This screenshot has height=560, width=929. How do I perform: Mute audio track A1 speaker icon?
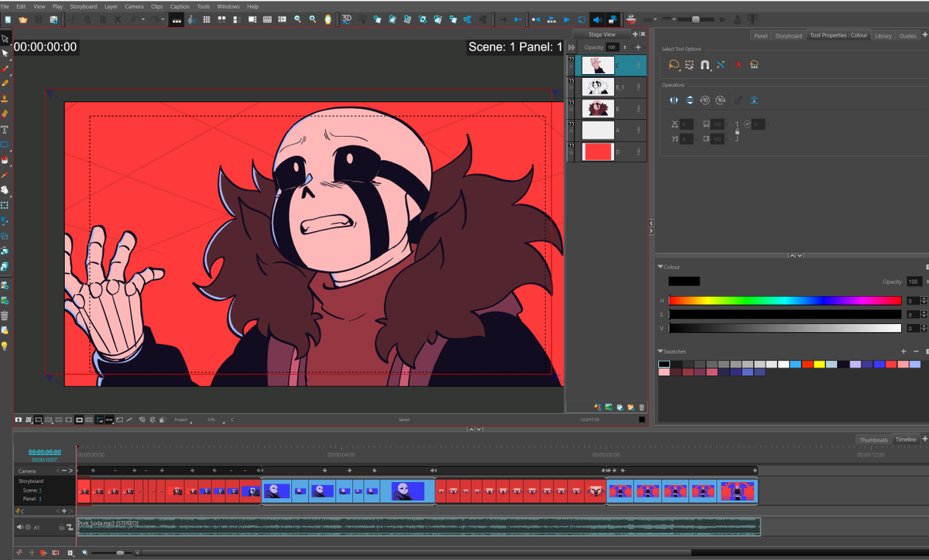click(x=20, y=527)
